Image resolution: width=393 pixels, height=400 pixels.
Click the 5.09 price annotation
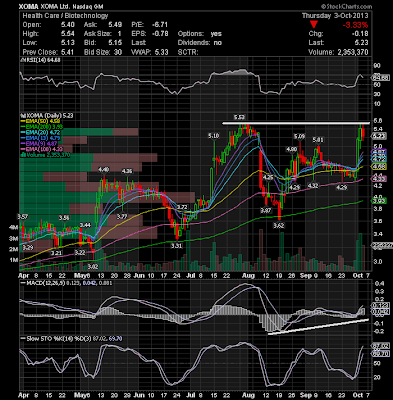tap(299, 136)
